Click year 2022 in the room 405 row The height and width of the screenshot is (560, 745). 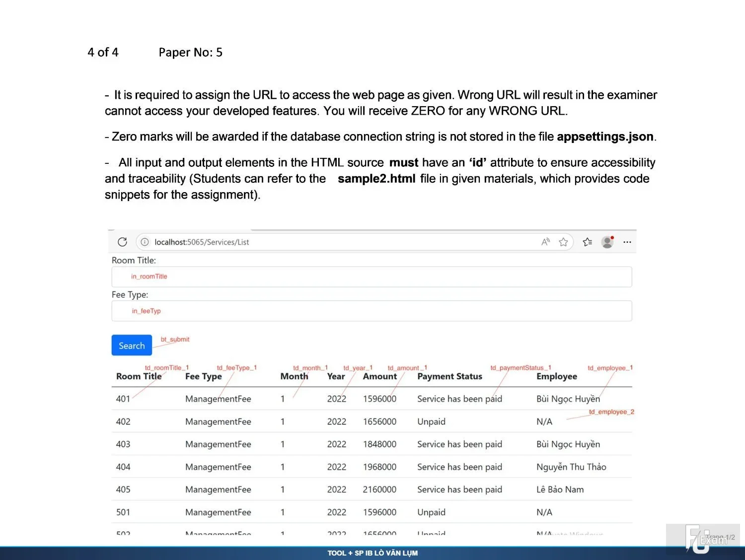(336, 489)
